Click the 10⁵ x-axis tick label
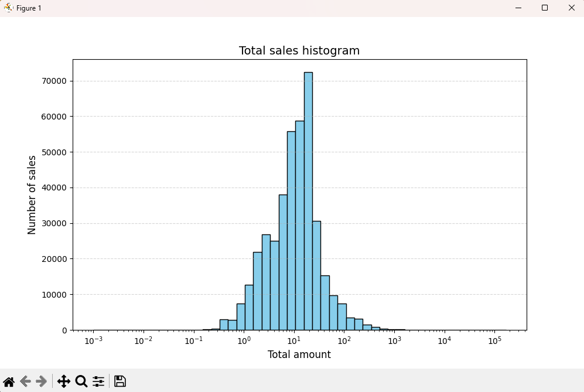 click(494, 340)
